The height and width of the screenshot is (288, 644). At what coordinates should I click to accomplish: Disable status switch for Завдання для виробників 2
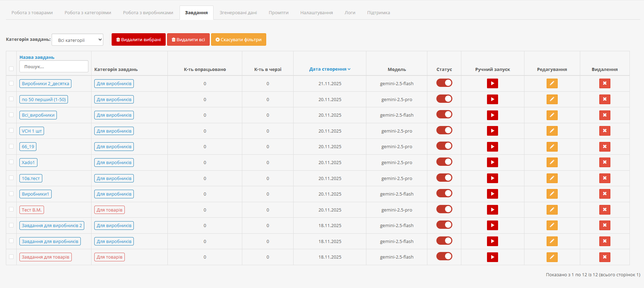pyautogui.click(x=444, y=225)
